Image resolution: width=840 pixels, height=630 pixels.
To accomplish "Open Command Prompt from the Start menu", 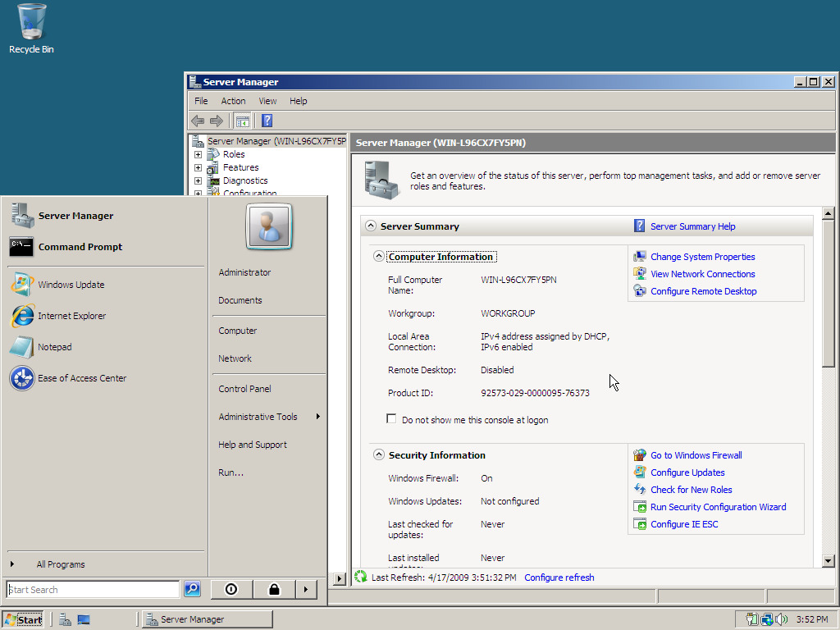I will point(82,246).
